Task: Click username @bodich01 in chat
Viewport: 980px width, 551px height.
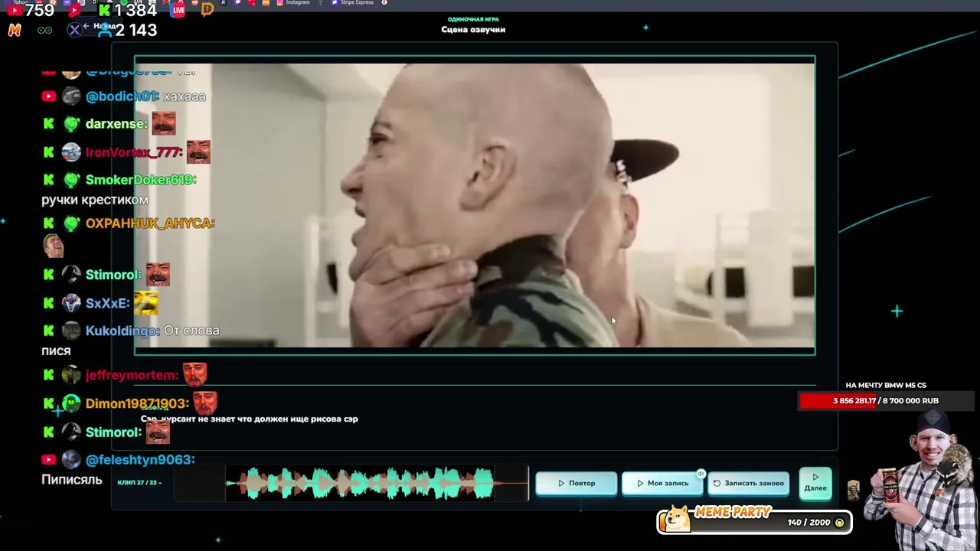Action: (x=122, y=96)
